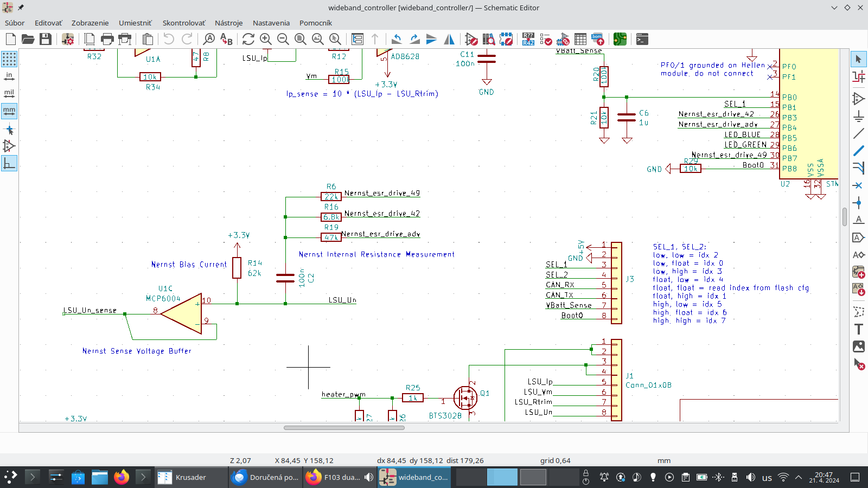Activate the interactive delete tool
This screenshot has height=488, width=868.
[858, 364]
